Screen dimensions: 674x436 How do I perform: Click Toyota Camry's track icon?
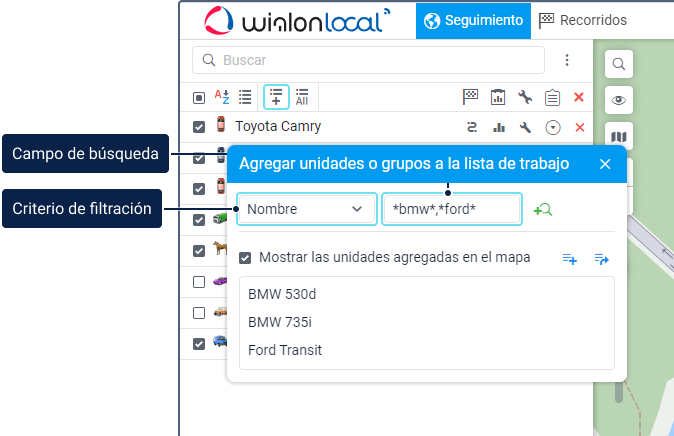[472, 128]
